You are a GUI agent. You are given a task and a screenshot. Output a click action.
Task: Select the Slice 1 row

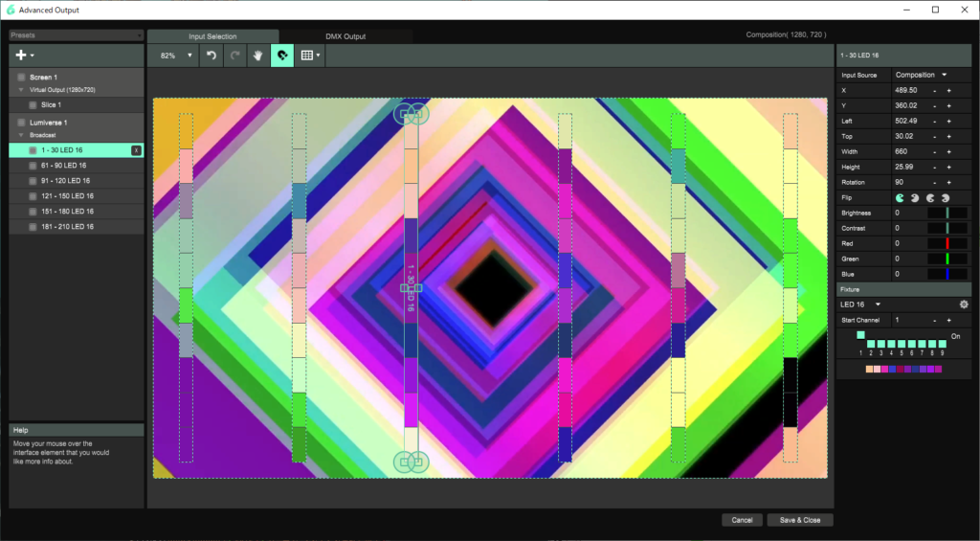tap(77, 105)
